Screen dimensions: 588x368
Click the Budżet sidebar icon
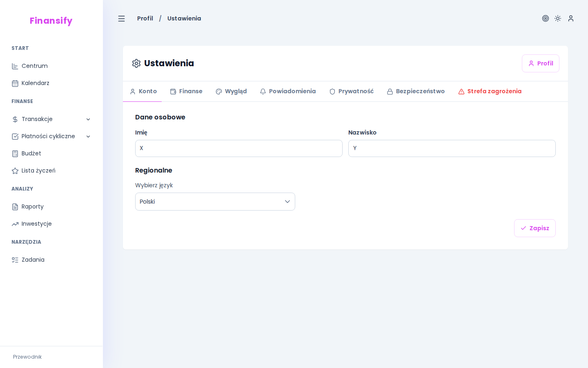pos(16,153)
